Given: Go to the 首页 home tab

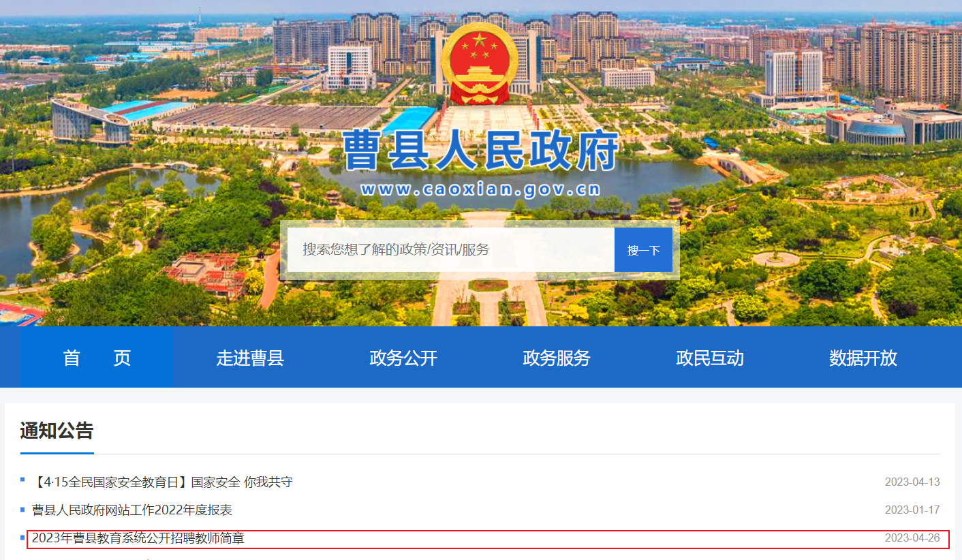Looking at the screenshot, I should pos(97,358).
